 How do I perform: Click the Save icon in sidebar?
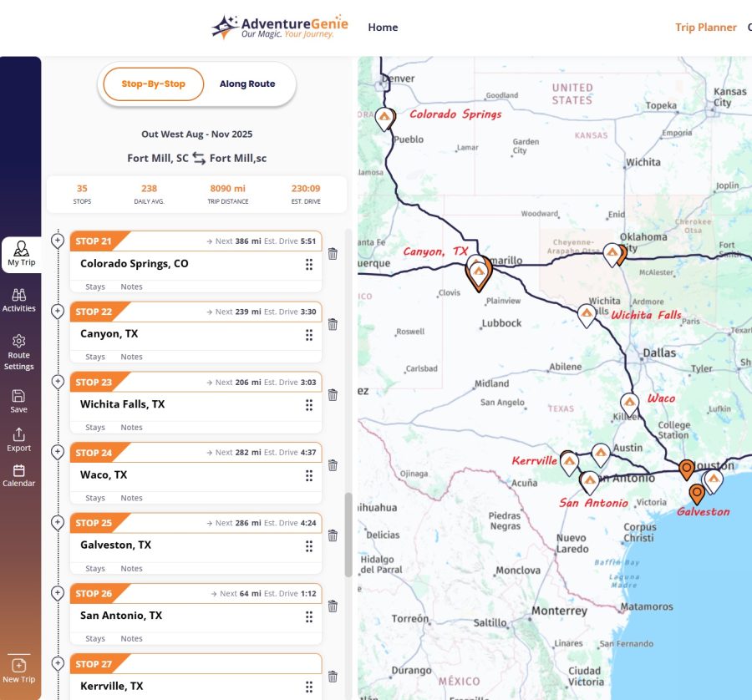[18, 401]
